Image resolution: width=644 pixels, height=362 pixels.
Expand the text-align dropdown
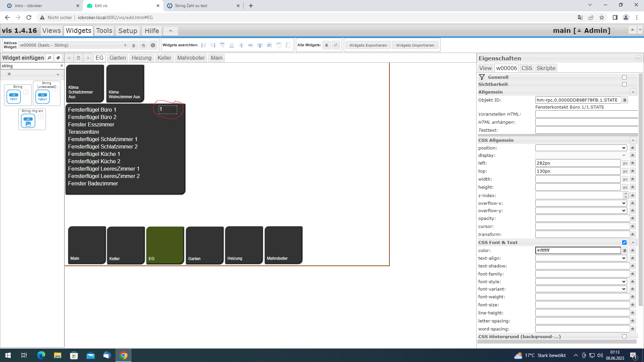tap(581, 258)
